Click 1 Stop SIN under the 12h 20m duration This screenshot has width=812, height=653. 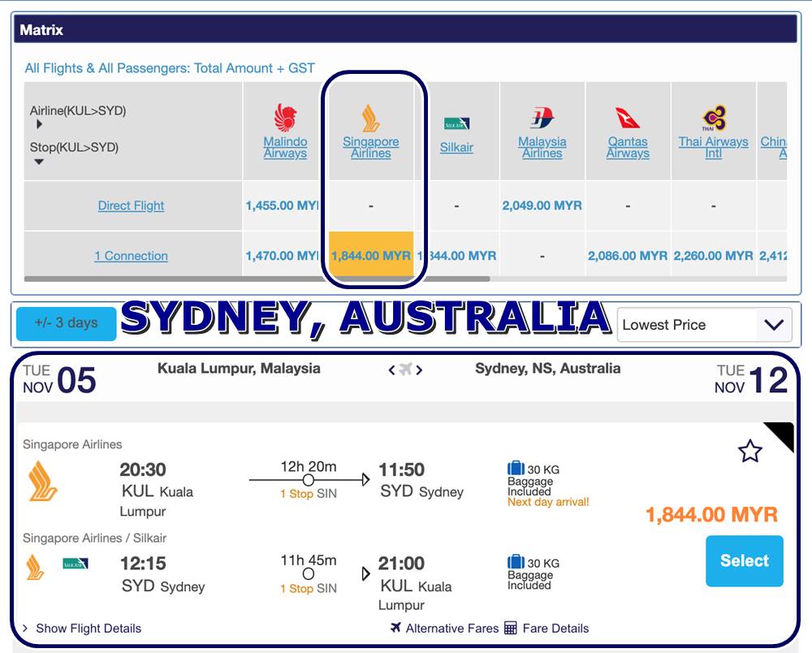pyautogui.click(x=309, y=494)
